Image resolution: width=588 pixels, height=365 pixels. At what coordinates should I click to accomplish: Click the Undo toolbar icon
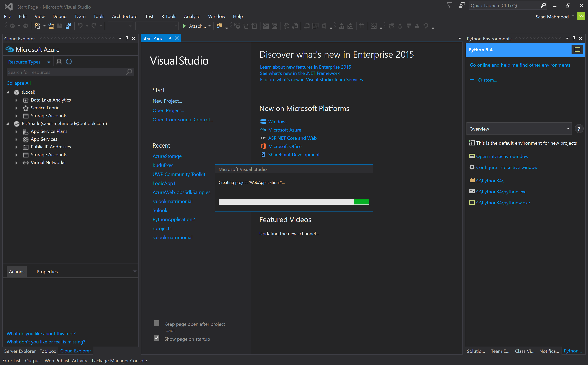coord(80,26)
